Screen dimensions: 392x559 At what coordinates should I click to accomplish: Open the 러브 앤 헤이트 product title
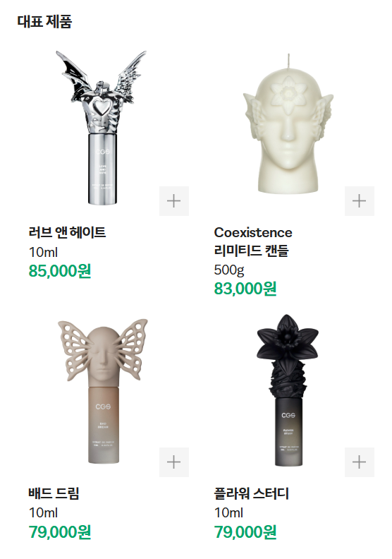tap(67, 232)
